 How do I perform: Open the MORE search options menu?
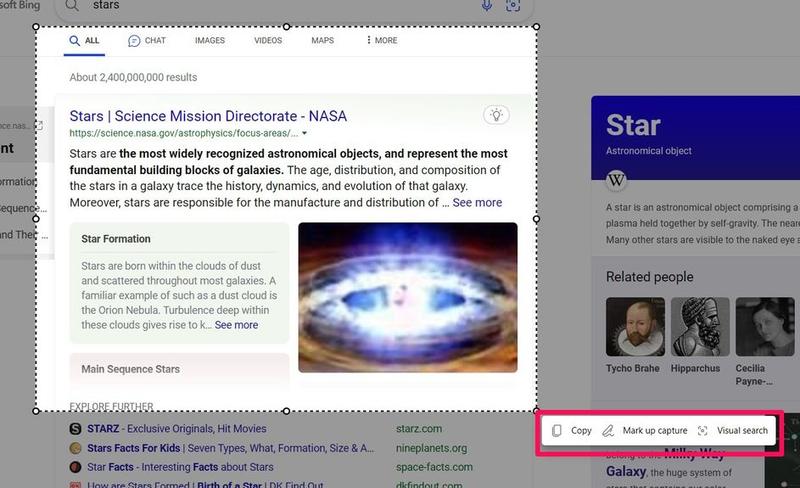click(382, 40)
